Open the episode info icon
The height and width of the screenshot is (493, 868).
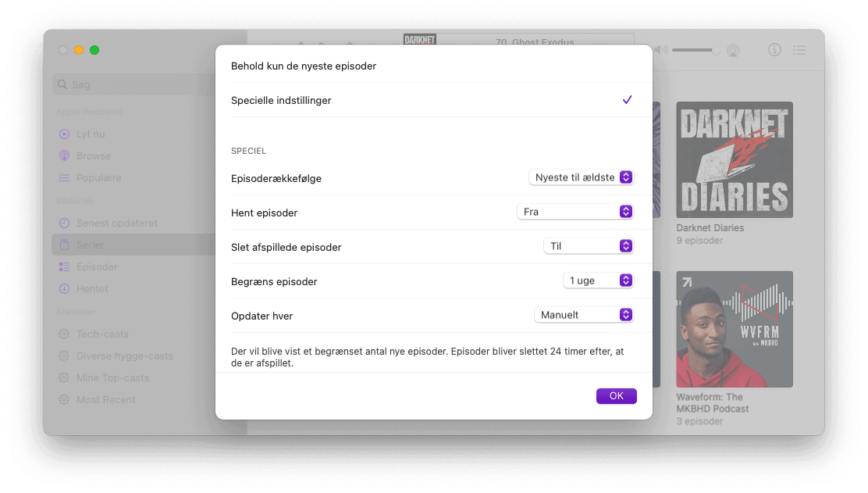point(774,50)
